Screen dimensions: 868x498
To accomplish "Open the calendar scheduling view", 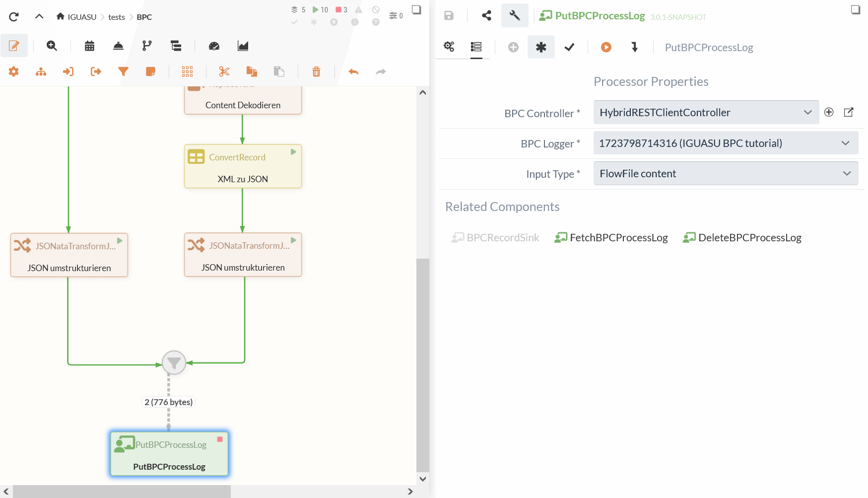I will pos(89,46).
